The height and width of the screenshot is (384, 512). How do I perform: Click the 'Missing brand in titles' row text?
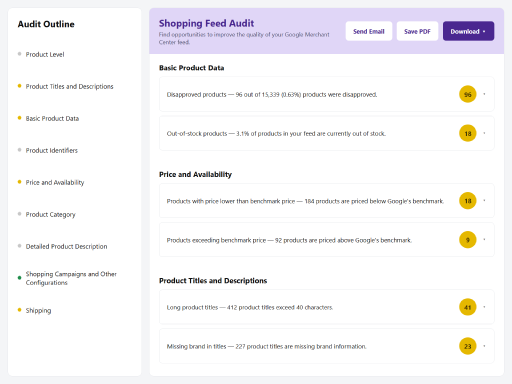point(267,346)
